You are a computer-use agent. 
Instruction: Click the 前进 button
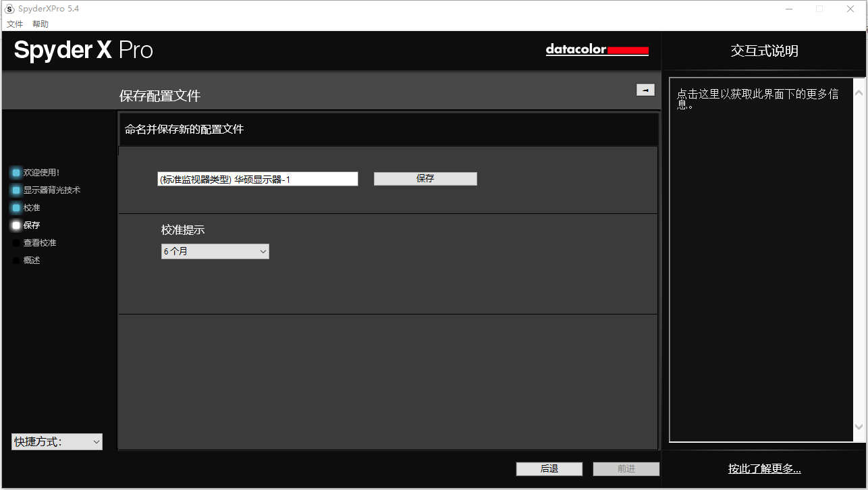[x=626, y=469]
